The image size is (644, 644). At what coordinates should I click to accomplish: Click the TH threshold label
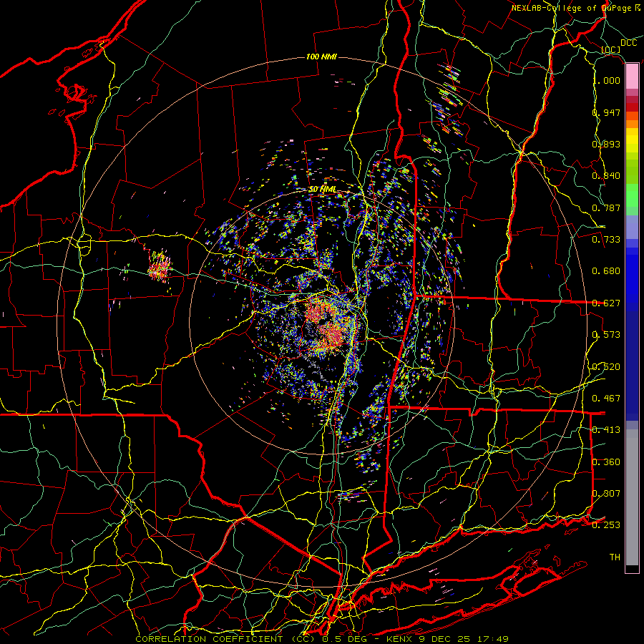615,557
